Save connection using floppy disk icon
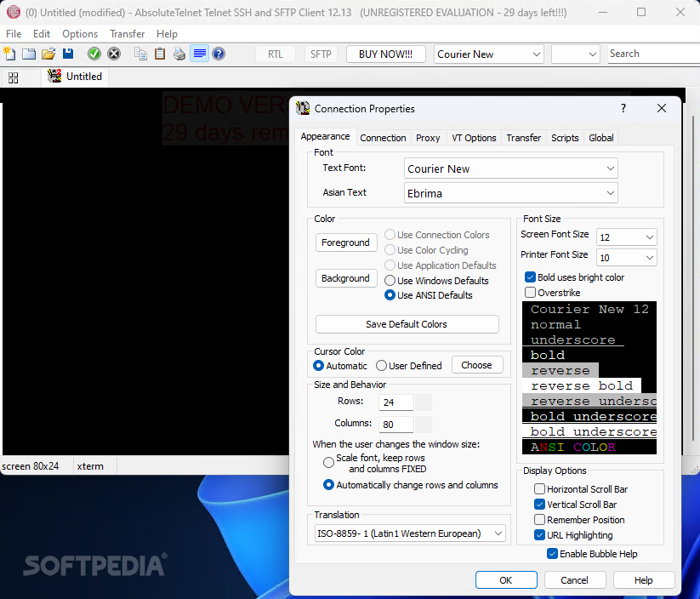This screenshot has width=700, height=599. point(68,54)
